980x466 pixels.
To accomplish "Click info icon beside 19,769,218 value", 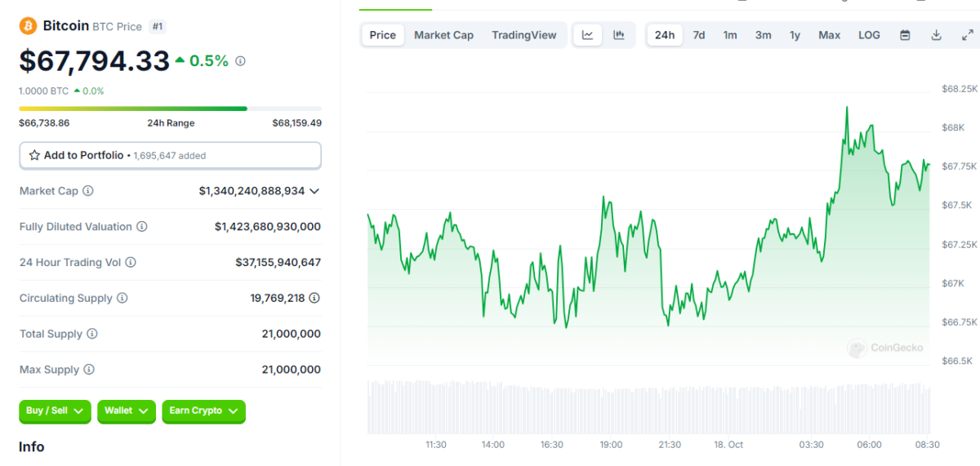I will (x=314, y=299).
